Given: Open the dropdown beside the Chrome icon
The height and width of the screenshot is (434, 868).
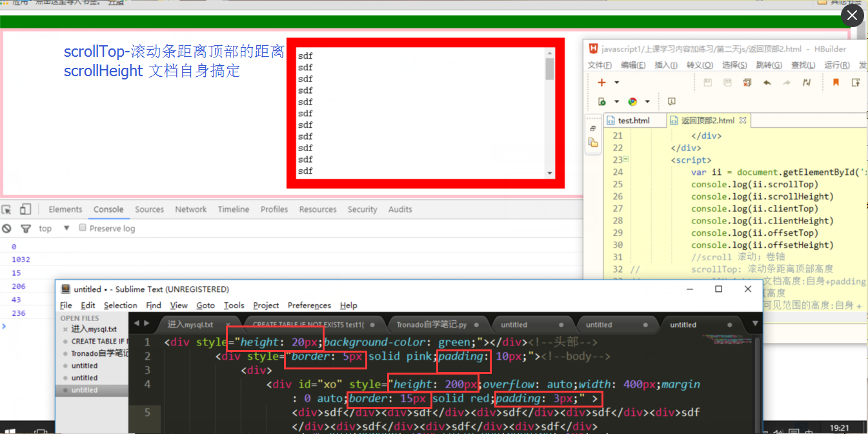Looking at the screenshot, I should (x=647, y=101).
